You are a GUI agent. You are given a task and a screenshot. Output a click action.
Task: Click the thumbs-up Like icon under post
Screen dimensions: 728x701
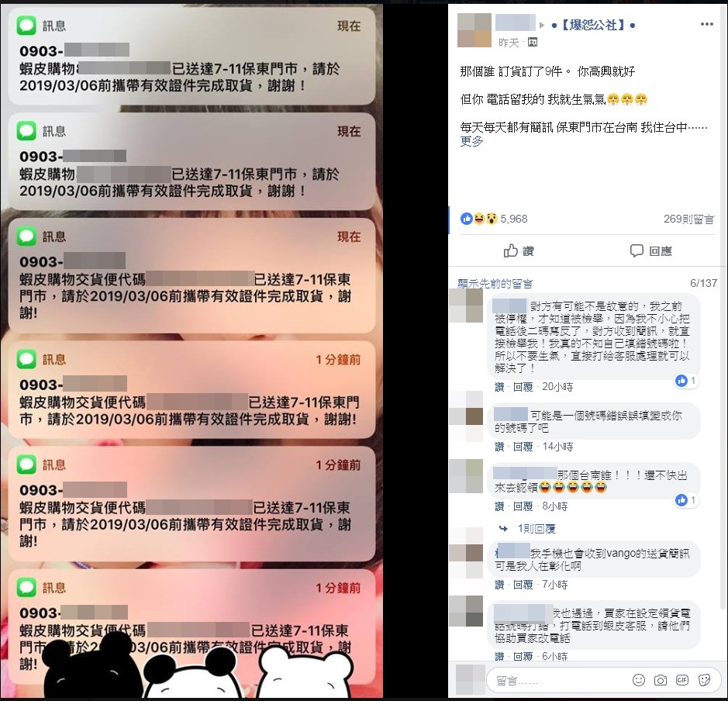[511, 250]
